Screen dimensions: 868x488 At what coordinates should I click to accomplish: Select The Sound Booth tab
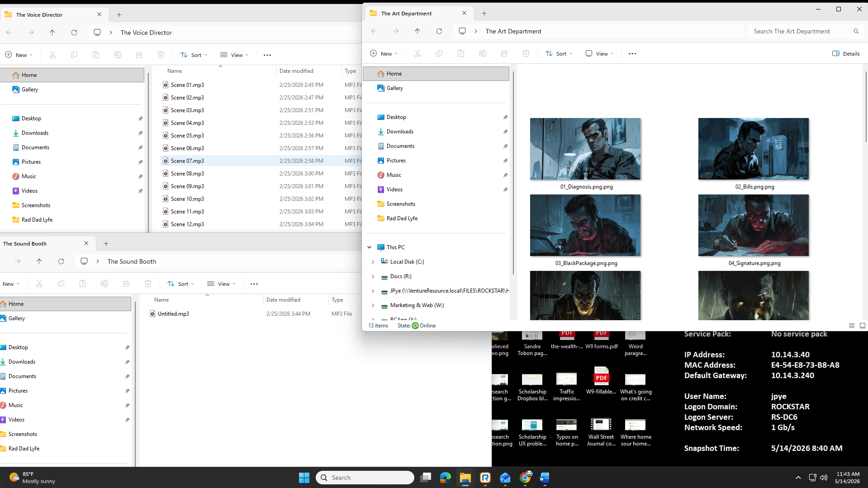(x=47, y=244)
